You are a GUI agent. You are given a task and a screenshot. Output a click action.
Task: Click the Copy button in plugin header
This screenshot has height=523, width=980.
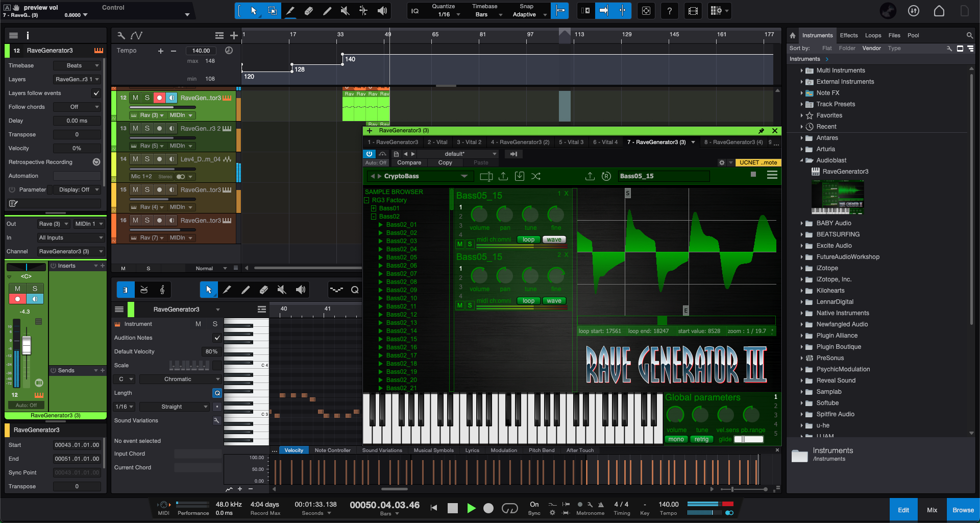[445, 162]
